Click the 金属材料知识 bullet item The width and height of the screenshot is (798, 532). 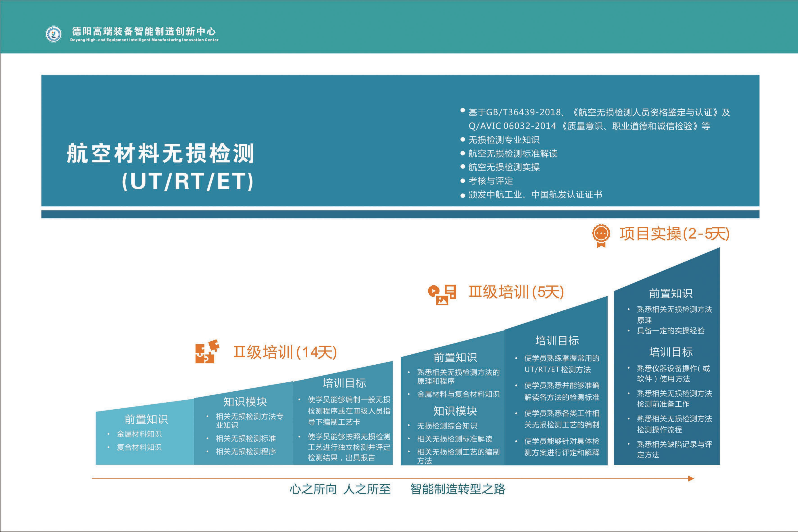point(139,434)
